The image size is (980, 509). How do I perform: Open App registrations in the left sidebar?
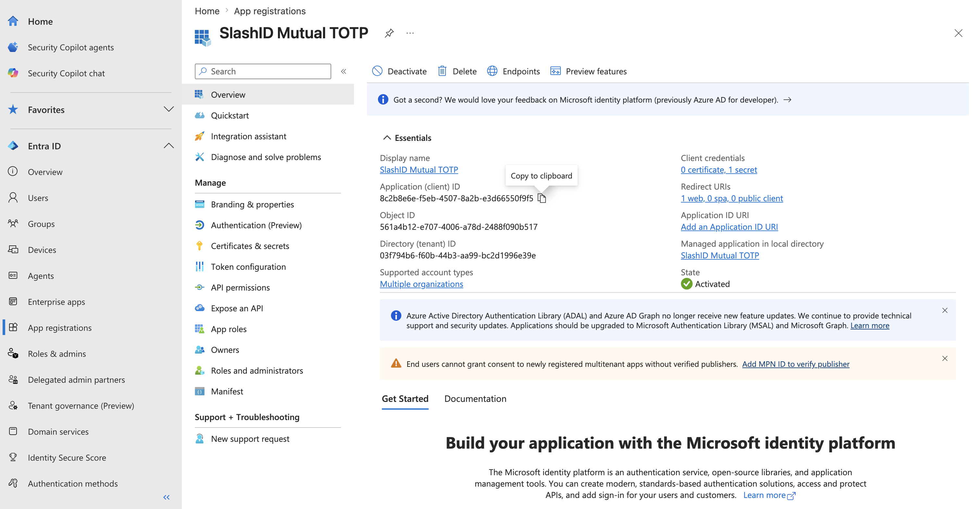point(59,328)
